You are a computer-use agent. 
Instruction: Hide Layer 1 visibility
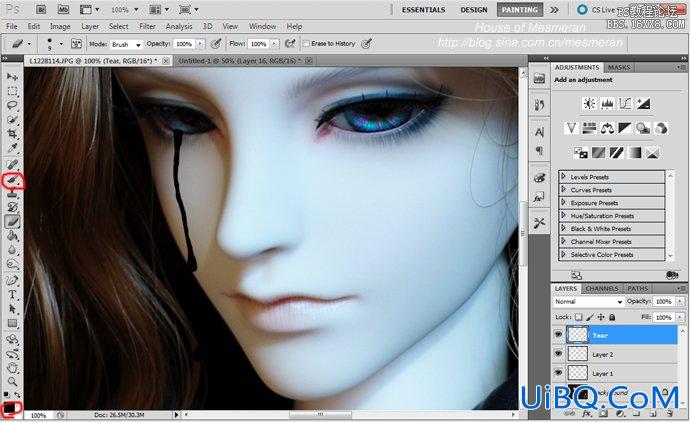pyautogui.click(x=558, y=373)
